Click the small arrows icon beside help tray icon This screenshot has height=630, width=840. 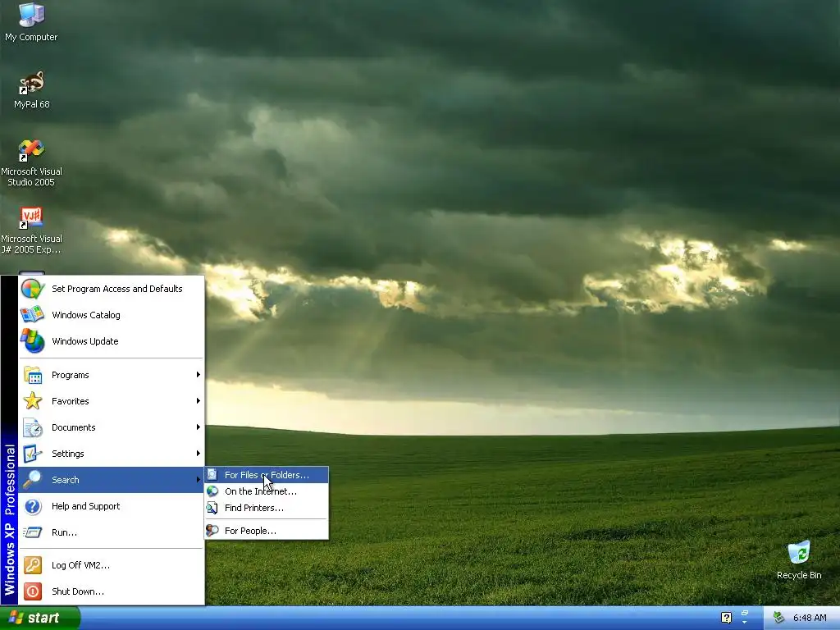[745, 617]
